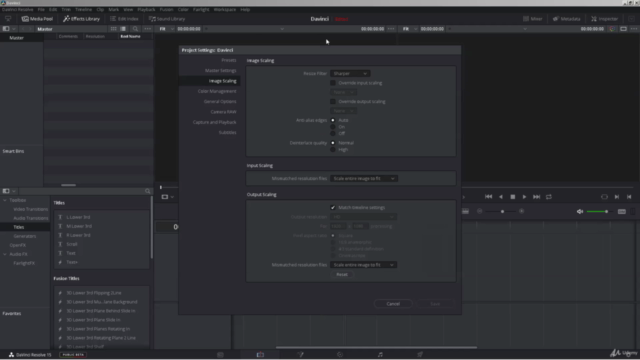
Task: Select Anti-alias edges Auto option
Action: [333, 120]
